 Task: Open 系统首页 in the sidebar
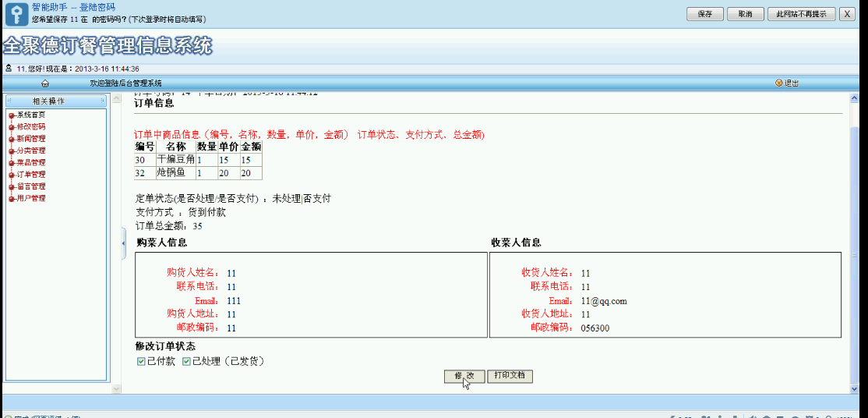(31, 115)
